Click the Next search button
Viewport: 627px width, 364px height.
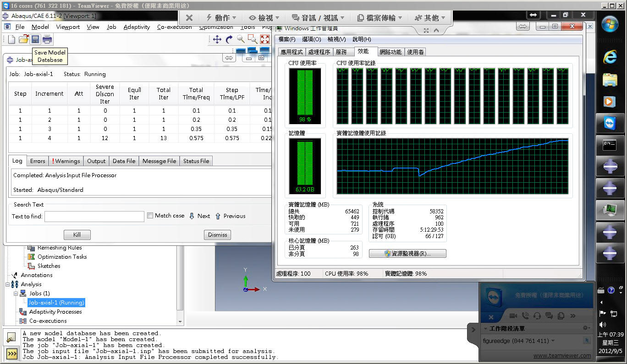point(200,216)
